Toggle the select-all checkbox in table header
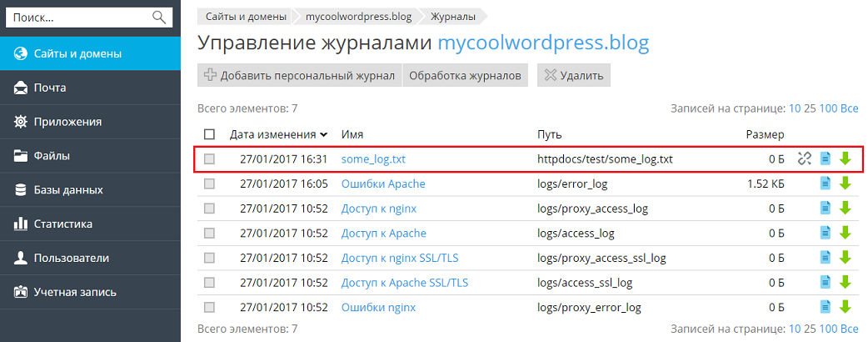The height and width of the screenshot is (342, 868). pos(209,134)
